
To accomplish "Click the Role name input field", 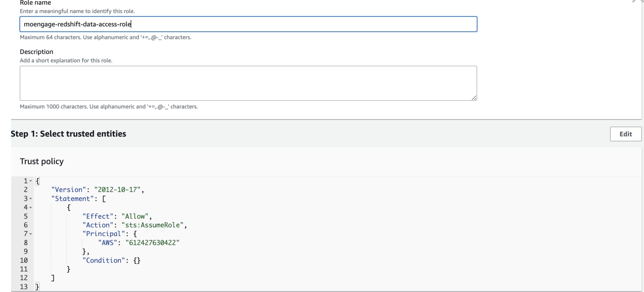I will [x=248, y=24].
